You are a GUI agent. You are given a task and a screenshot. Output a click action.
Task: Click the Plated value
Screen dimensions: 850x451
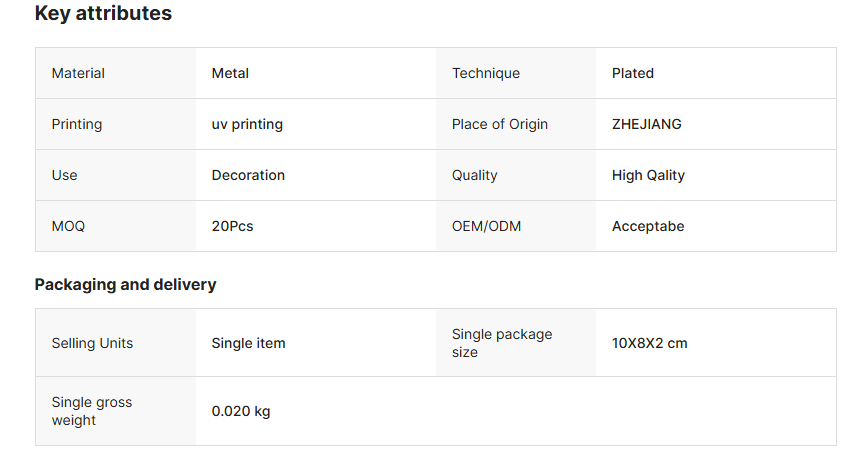(633, 73)
